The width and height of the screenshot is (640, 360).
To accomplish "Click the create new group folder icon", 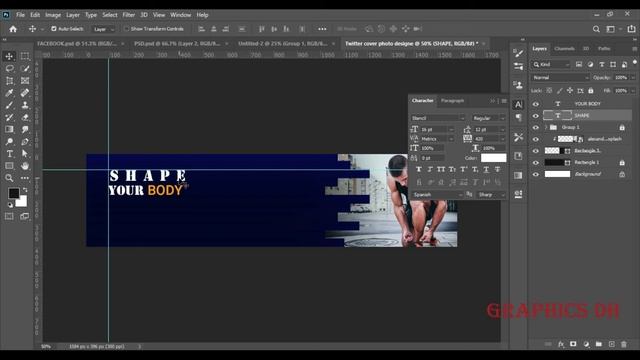I will [x=598, y=344].
